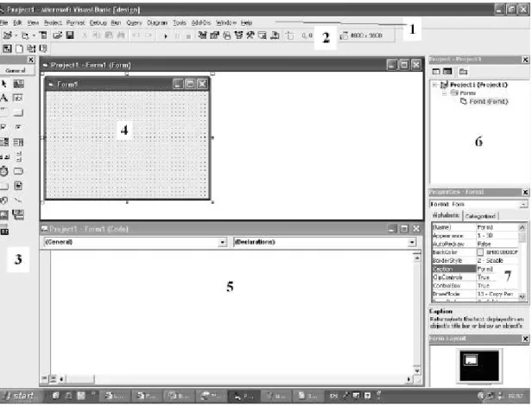Image resolution: width=532 pixels, height=407 pixels.
Task: Open the Tools menu
Action: pyautogui.click(x=180, y=22)
